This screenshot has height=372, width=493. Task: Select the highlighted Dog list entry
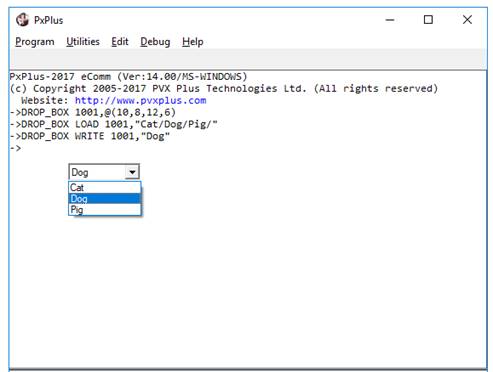click(x=105, y=199)
